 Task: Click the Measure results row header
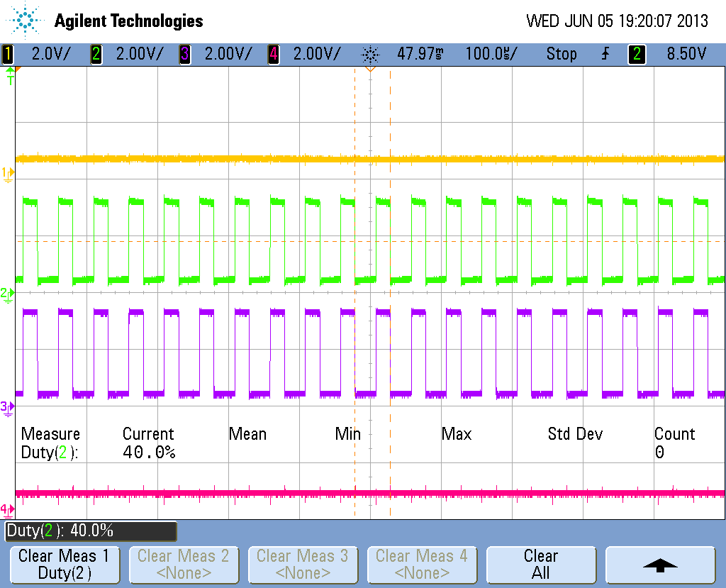(x=50, y=433)
